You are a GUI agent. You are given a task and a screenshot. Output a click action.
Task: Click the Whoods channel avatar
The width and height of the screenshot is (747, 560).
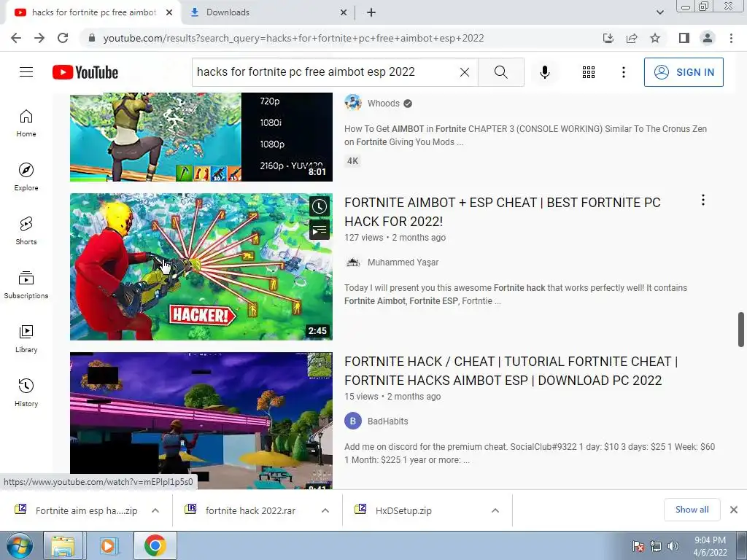(x=353, y=103)
